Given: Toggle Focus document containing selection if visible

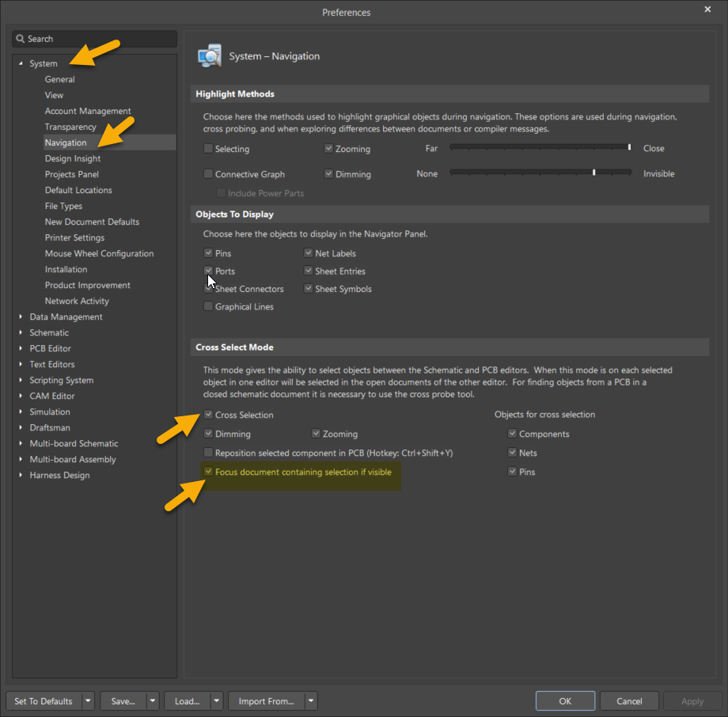Looking at the screenshot, I should coord(208,472).
